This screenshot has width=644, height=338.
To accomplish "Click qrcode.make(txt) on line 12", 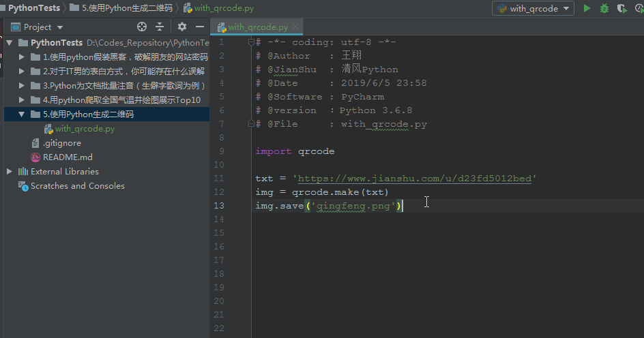I will [x=340, y=192].
